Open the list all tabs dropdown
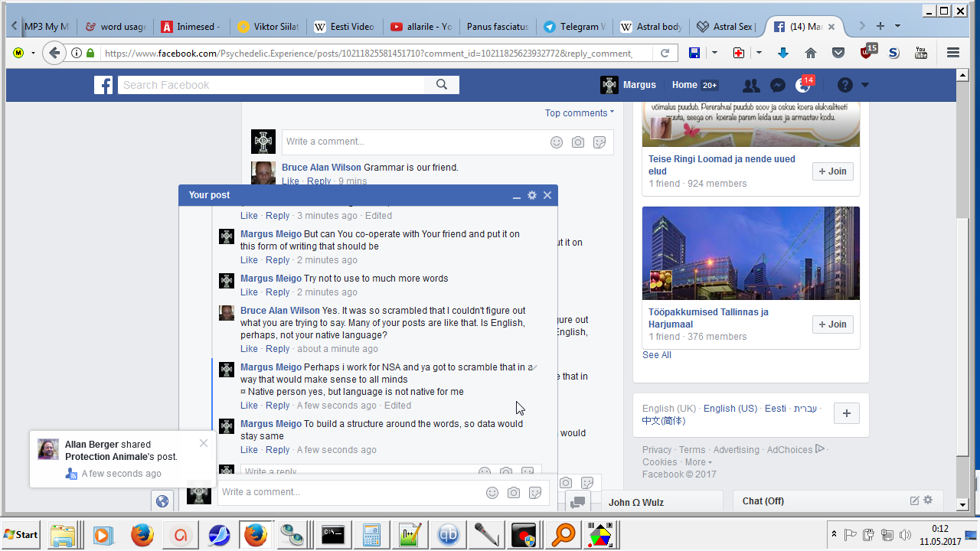 coord(897,26)
